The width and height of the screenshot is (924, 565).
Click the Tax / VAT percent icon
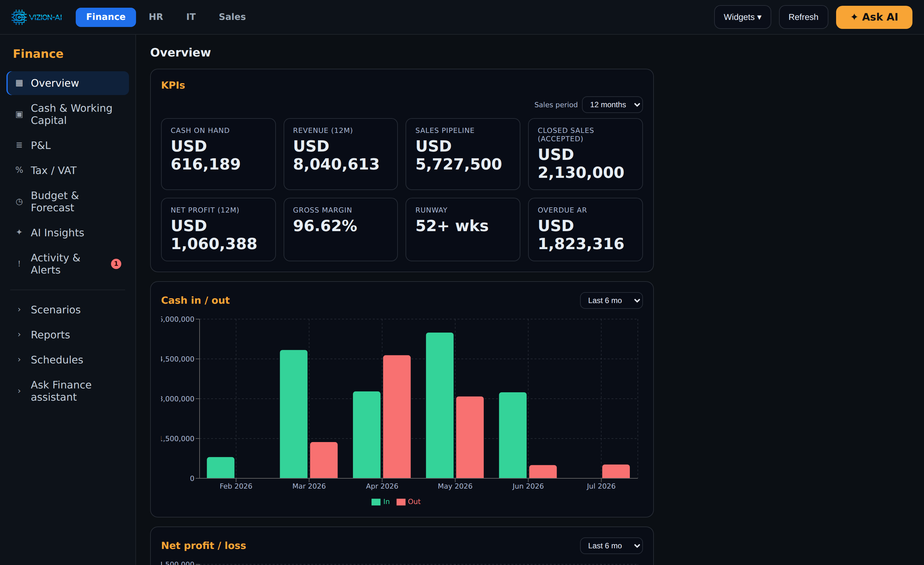19,170
